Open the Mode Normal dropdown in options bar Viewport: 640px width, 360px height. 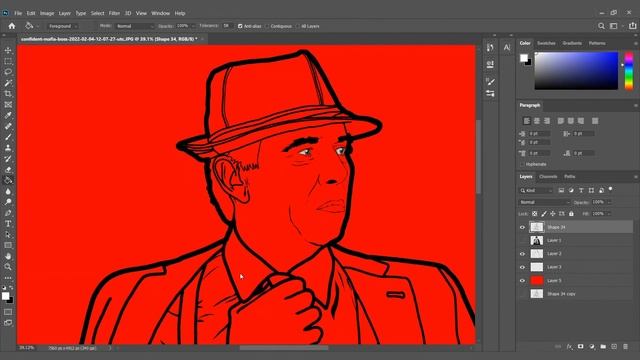coord(134,26)
